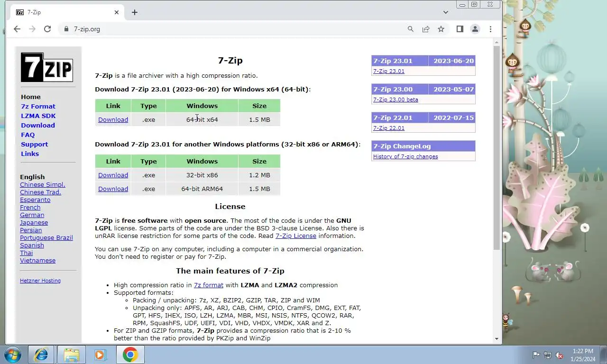This screenshot has height=364, width=607.
Task: Open Chrome three-dot menu
Action: (x=490, y=29)
